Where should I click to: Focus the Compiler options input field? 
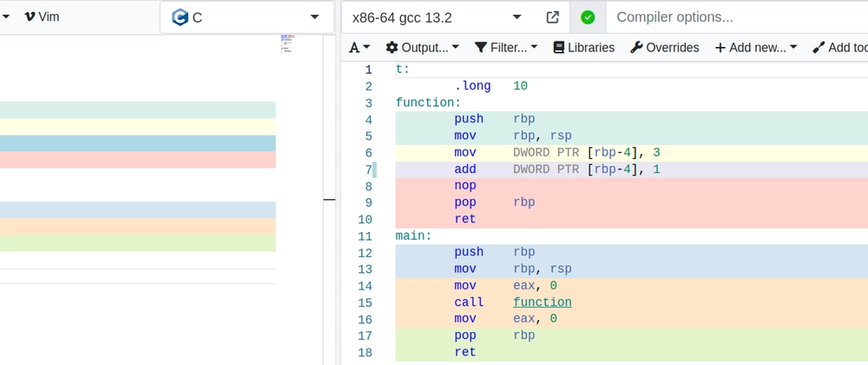tap(736, 17)
